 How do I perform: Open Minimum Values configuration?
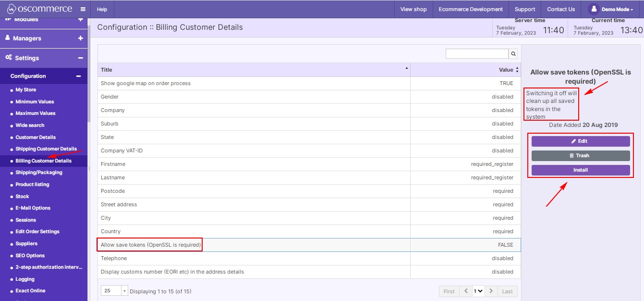click(x=35, y=102)
